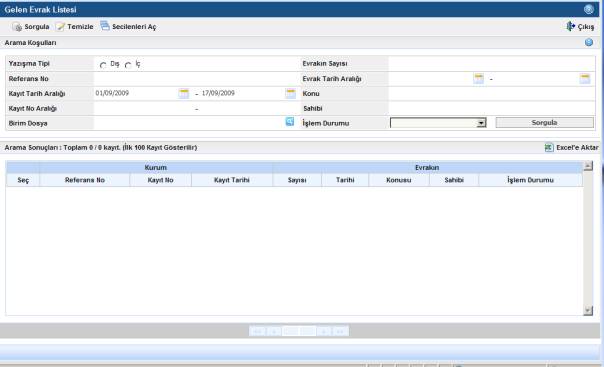Expand the İşlem Durumu dropdown

pyautogui.click(x=481, y=123)
